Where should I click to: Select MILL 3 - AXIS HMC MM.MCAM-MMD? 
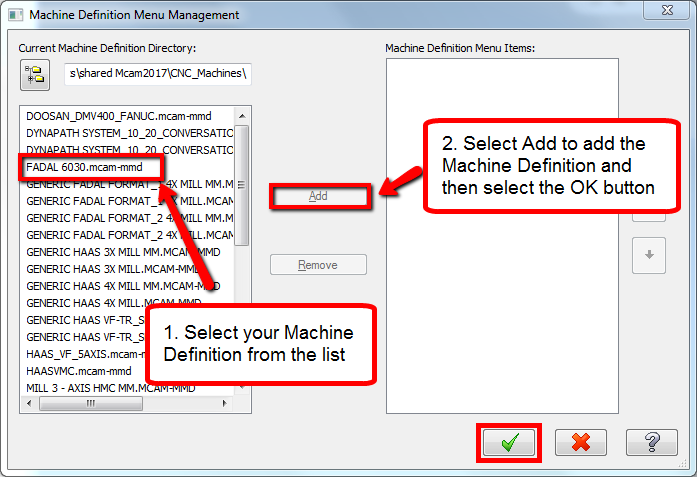111,388
